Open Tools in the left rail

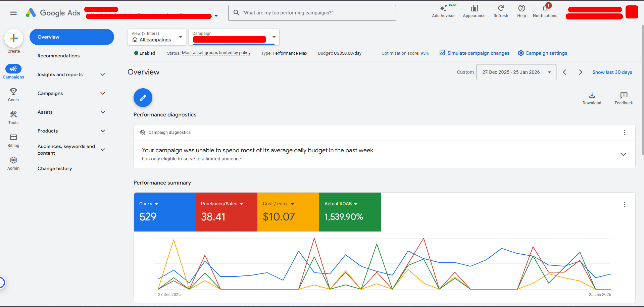coord(13,117)
